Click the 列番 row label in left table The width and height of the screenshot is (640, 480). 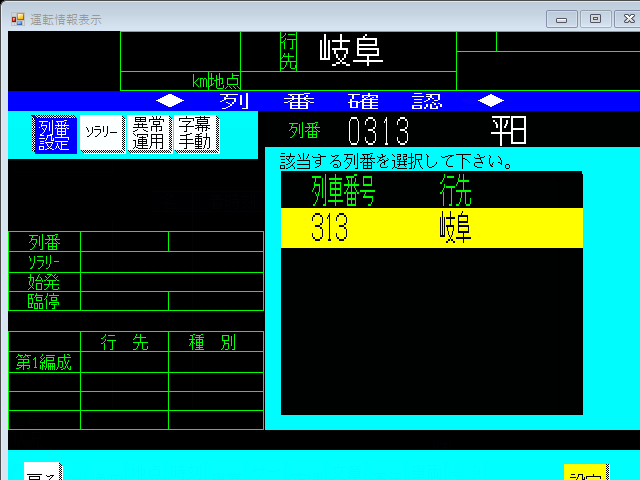(x=44, y=242)
